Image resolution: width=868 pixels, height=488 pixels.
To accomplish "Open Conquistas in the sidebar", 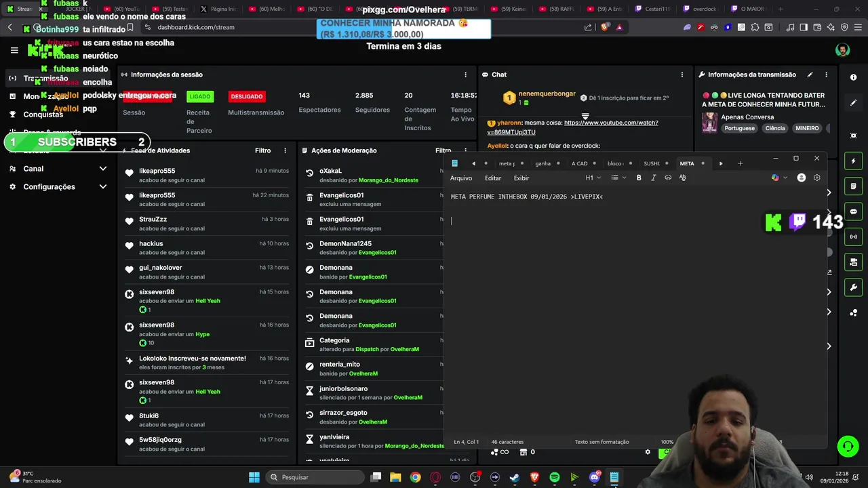I will [43, 115].
